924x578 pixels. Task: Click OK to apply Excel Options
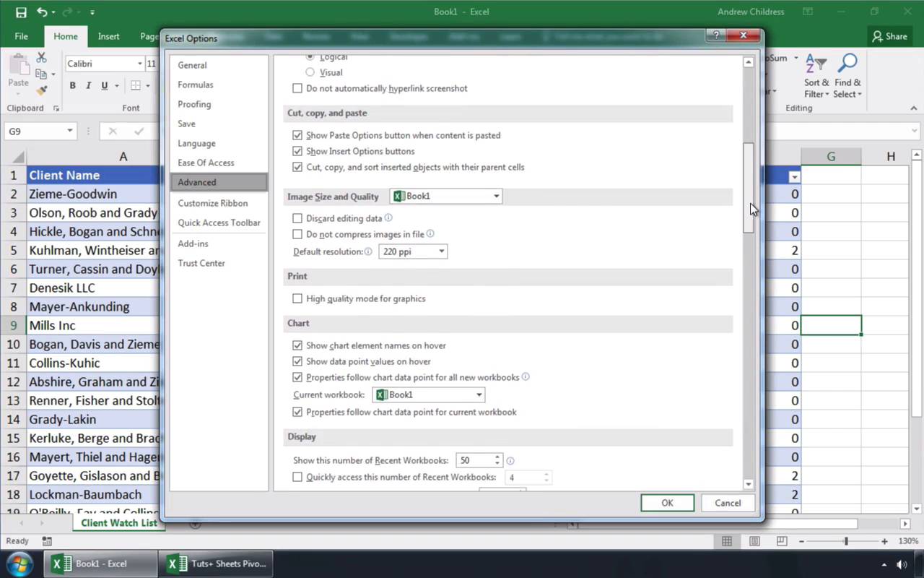pyautogui.click(x=668, y=503)
